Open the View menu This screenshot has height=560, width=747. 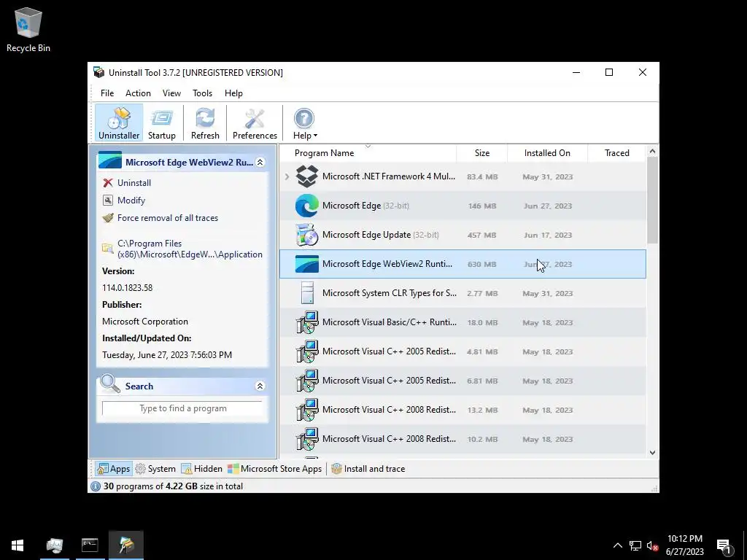[x=171, y=93]
